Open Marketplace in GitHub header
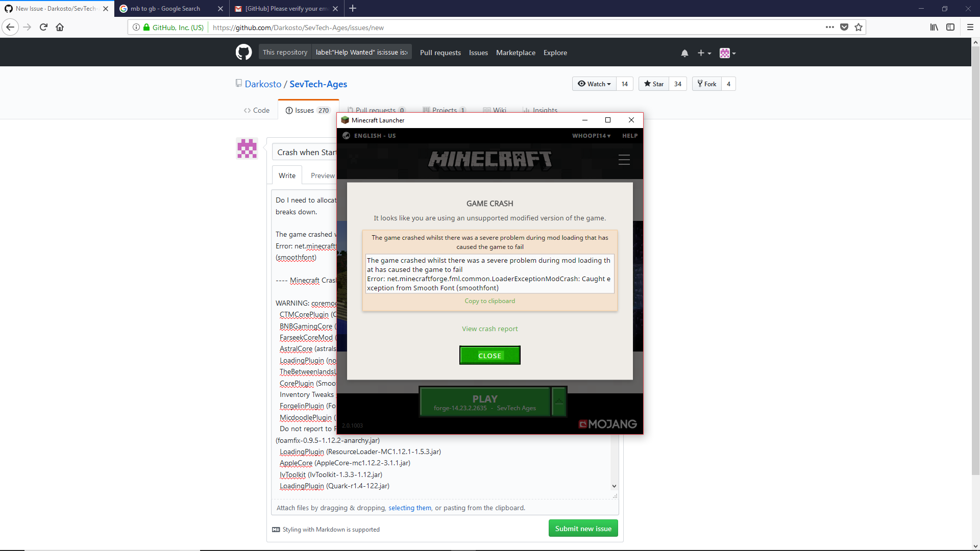 pos(516,53)
